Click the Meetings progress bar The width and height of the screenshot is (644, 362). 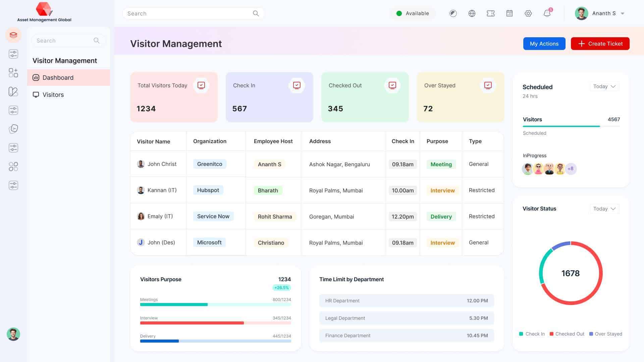coord(215,304)
